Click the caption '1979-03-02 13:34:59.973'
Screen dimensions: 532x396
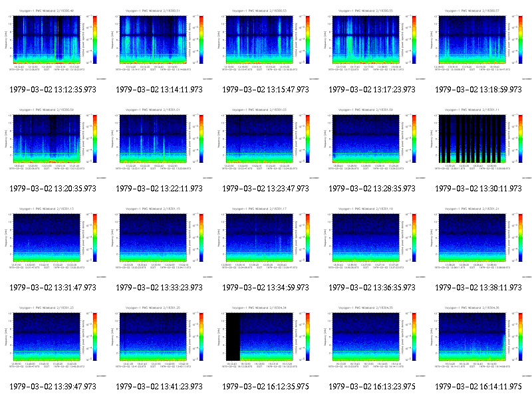pyautogui.click(x=265, y=288)
